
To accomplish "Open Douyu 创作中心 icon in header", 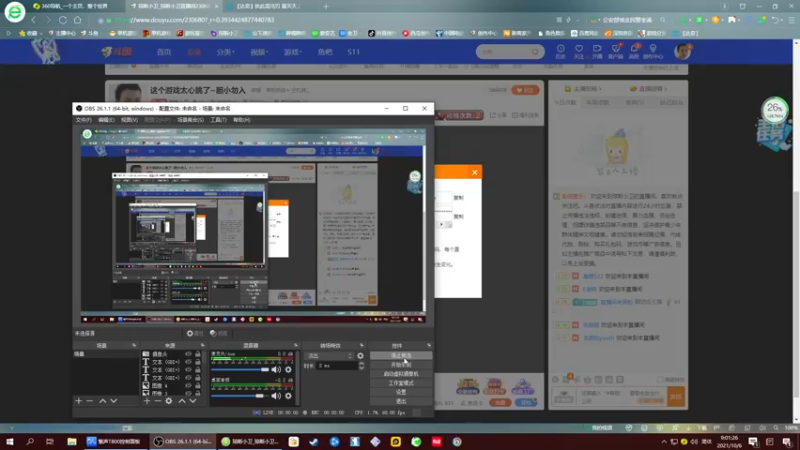I will tap(653, 51).
